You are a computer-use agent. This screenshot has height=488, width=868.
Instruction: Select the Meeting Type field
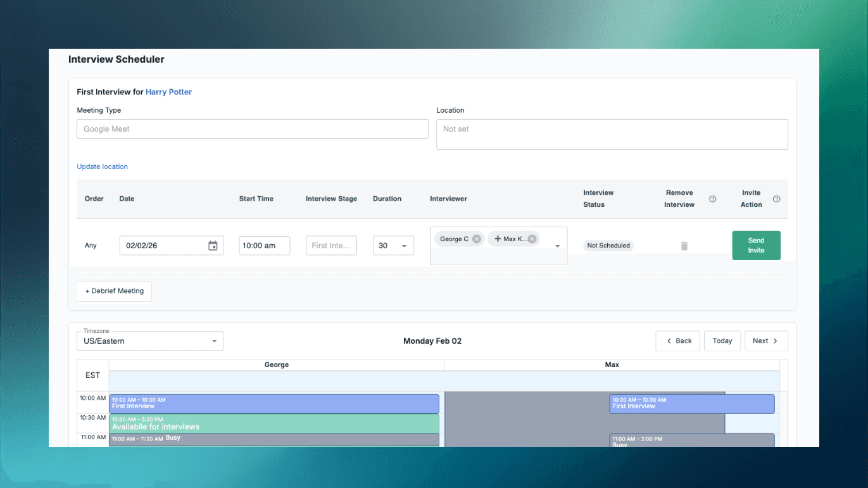tap(253, 128)
